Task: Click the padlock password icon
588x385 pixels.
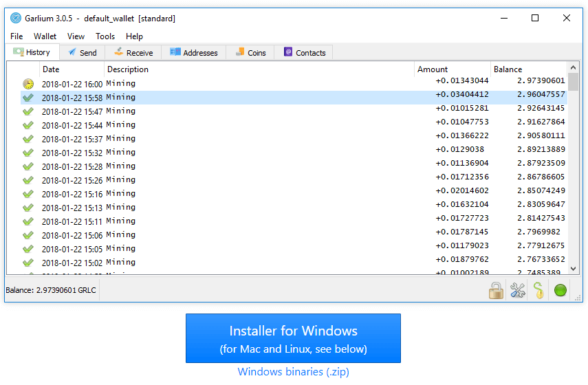Action: click(x=496, y=291)
